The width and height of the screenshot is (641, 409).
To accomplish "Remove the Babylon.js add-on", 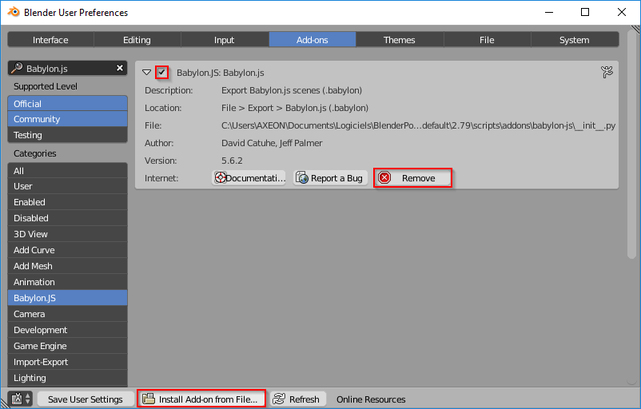I will 412,178.
